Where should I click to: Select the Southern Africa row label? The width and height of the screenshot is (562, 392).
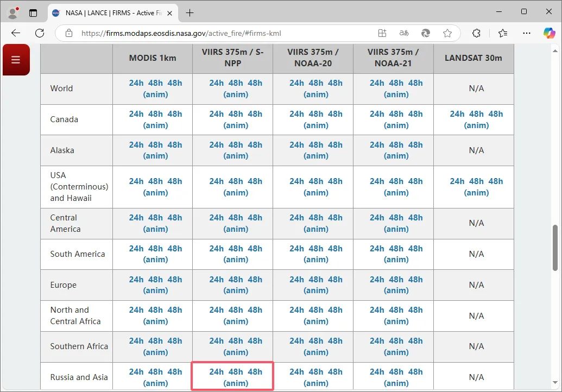[79, 346]
